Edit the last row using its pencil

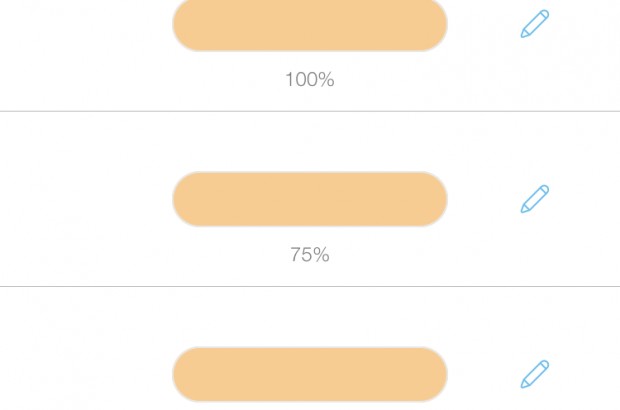click(535, 374)
